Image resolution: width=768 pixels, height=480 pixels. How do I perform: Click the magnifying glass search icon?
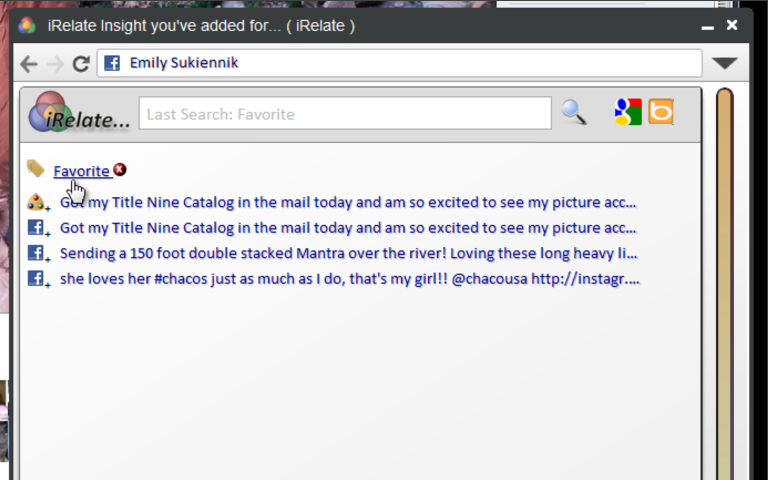point(574,113)
